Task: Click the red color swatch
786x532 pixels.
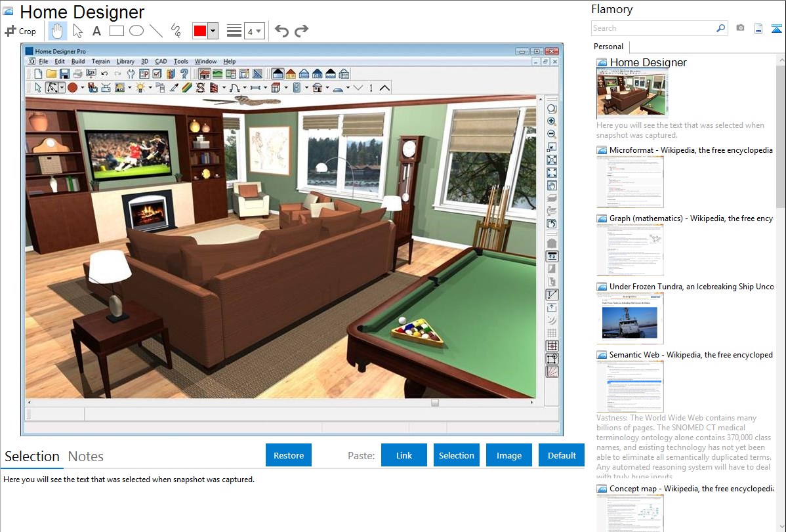Action: (200, 31)
